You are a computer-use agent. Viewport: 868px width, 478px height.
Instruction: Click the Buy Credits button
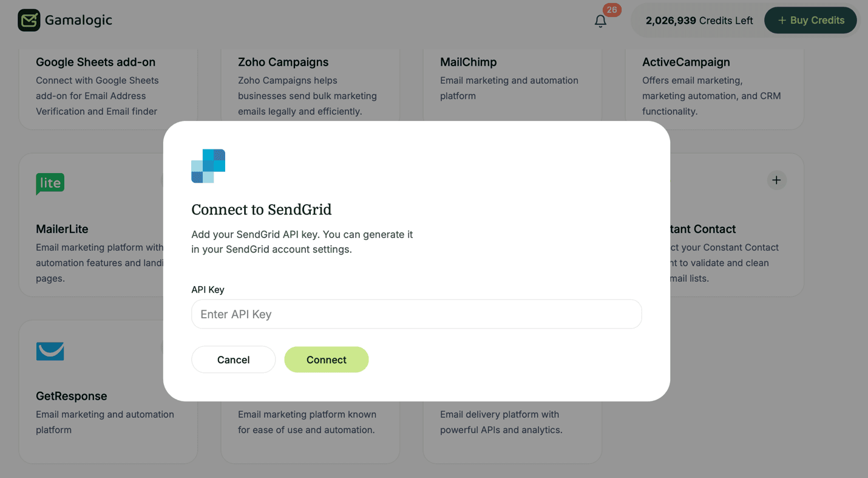click(810, 20)
